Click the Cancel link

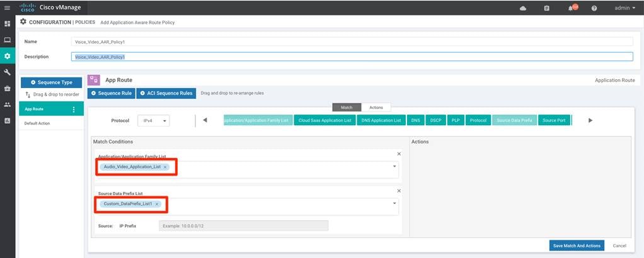[x=619, y=245]
